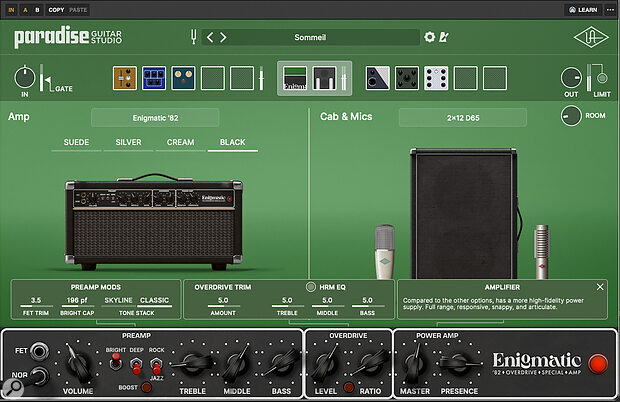Select the Enigmatic amp head thumbnail

295,78
